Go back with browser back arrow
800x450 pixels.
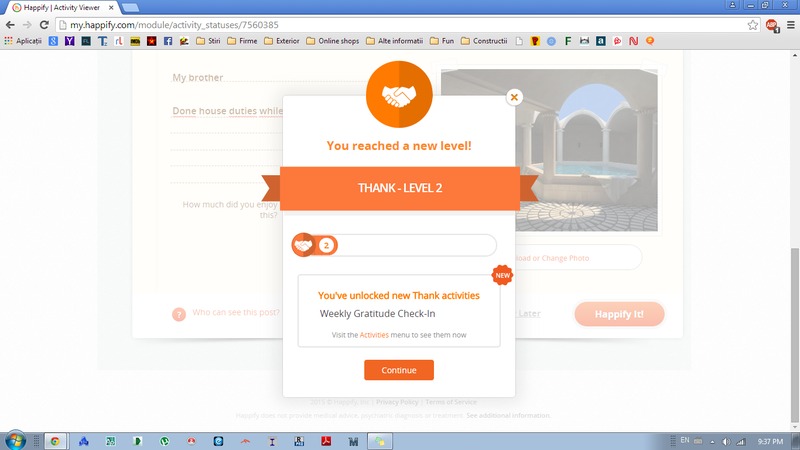pos(10,25)
